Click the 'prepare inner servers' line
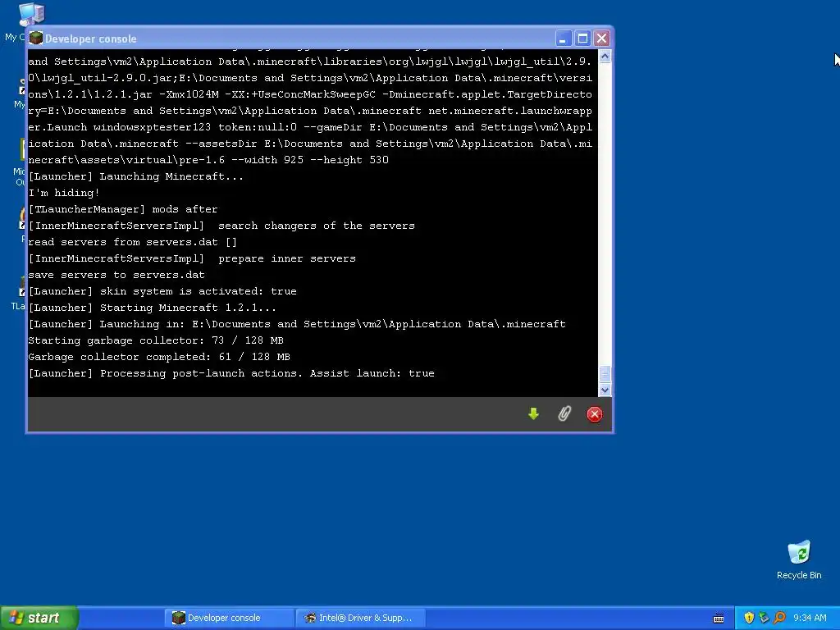 tap(192, 258)
